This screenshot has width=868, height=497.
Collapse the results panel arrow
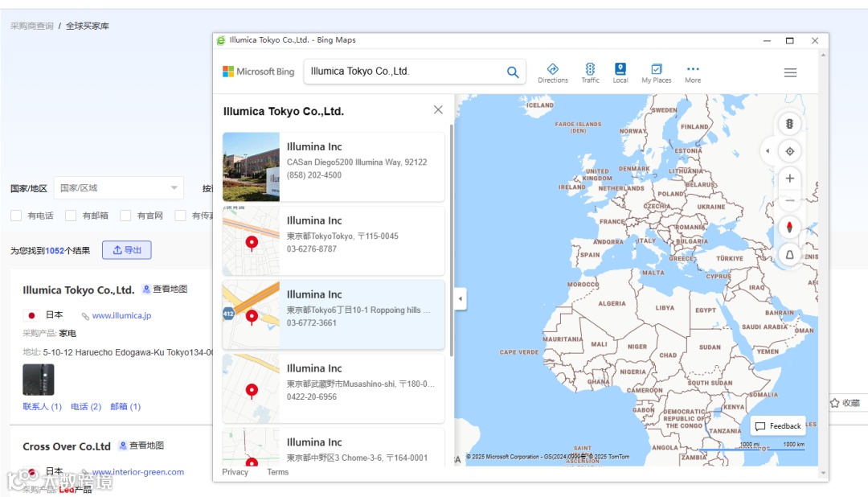tap(460, 298)
